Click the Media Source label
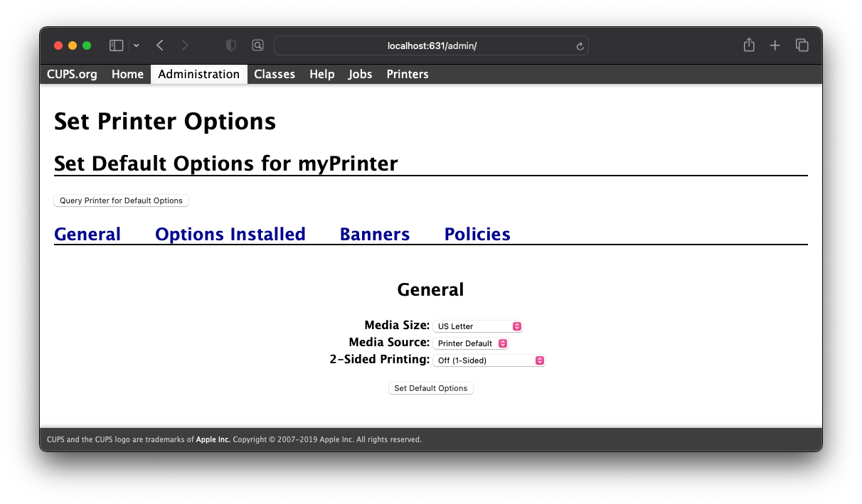 tap(390, 342)
